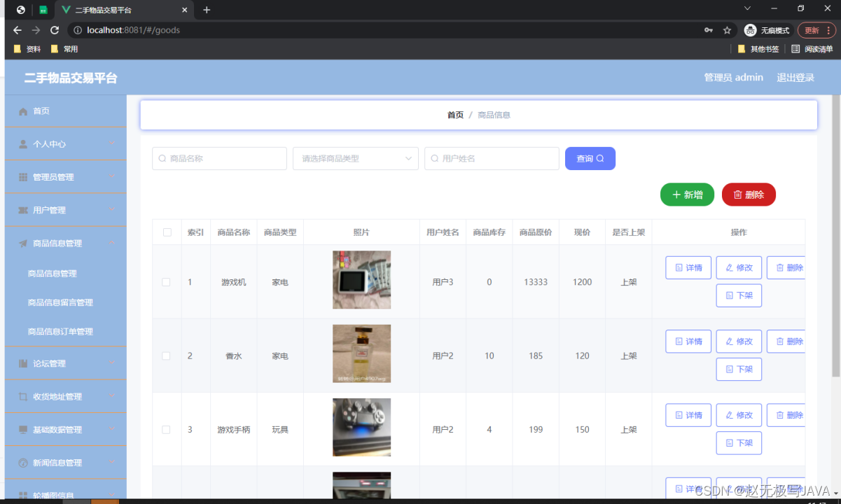Click the paper plane icon for 商品信息管理

coord(23,244)
